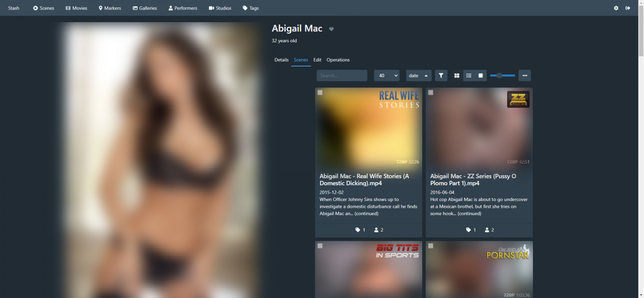Go to Markers in top navigation
The width and height of the screenshot is (644, 298).
[110, 8]
